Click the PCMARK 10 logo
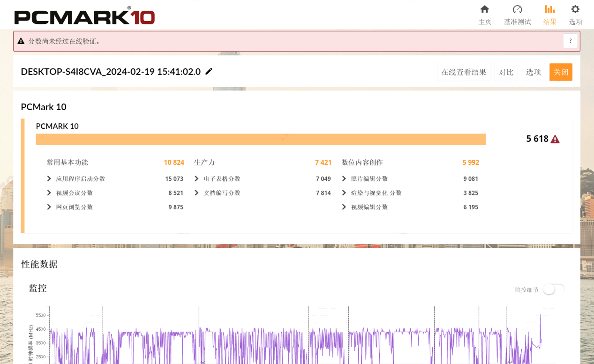Screen dimensions: 594x364 click(84, 16)
